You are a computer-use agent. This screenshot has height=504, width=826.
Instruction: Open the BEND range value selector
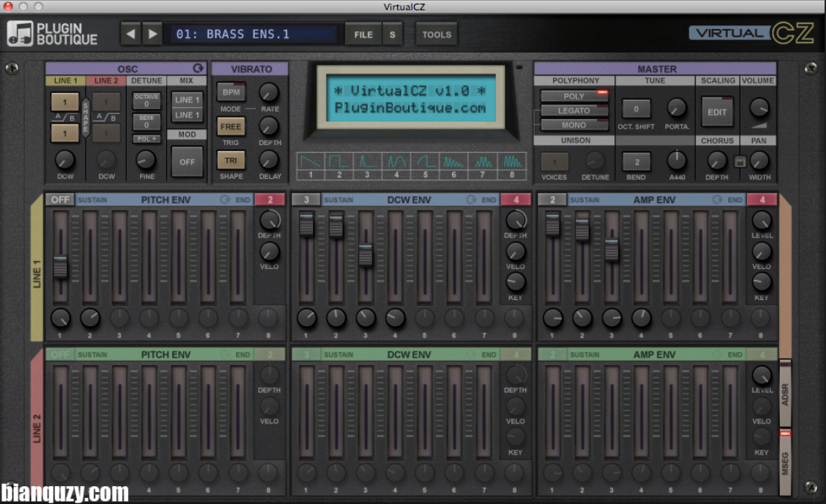point(636,162)
